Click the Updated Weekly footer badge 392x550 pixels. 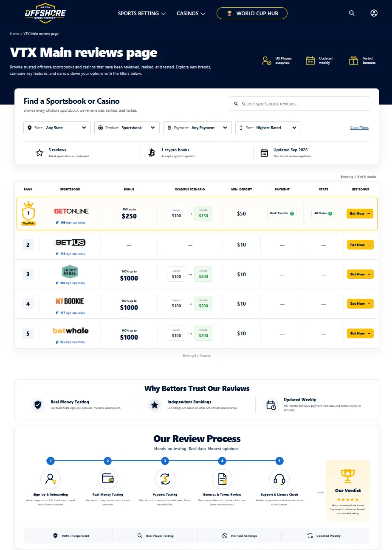click(x=324, y=536)
